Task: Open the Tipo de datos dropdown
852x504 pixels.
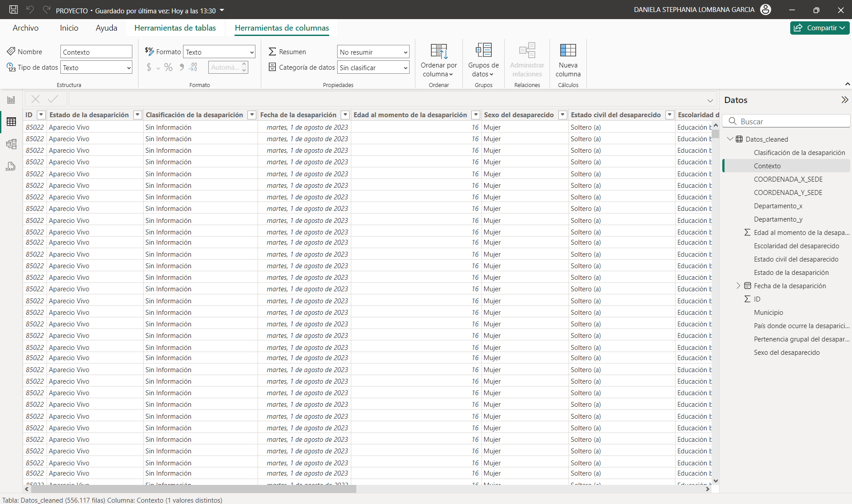Action: click(x=96, y=67)
